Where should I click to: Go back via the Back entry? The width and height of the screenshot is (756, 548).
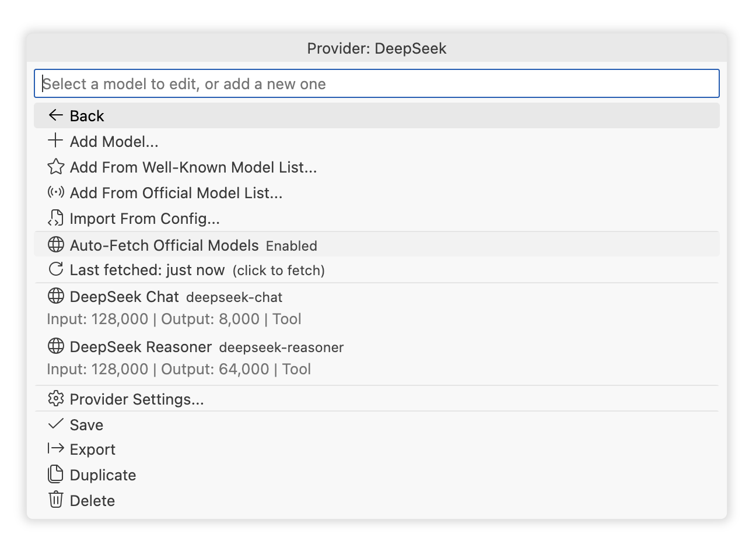(x=377, y=115)
